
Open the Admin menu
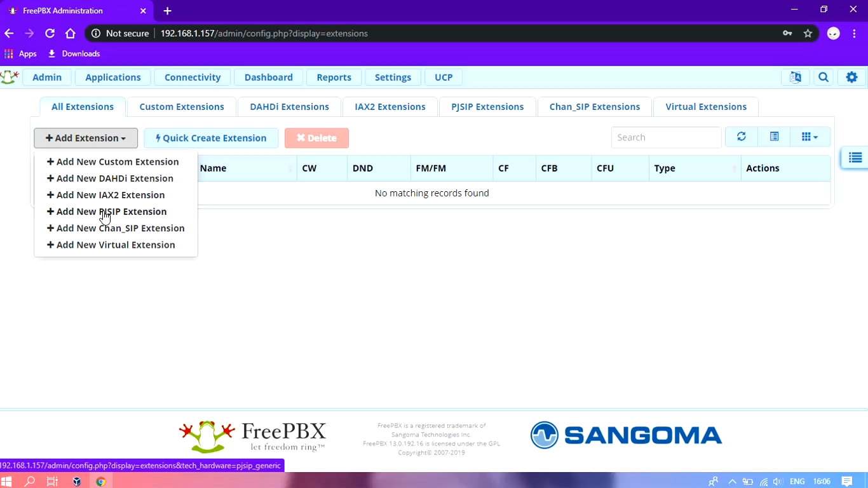[47, 78]
